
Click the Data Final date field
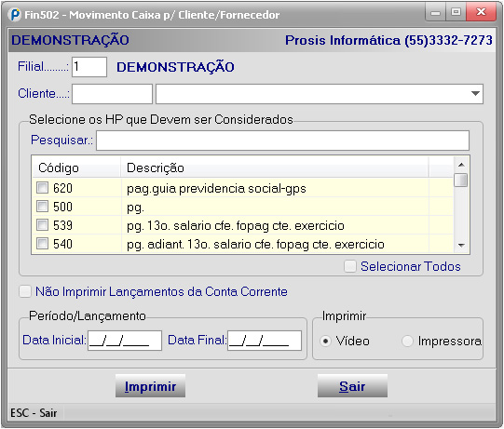[x=265, y=341]
